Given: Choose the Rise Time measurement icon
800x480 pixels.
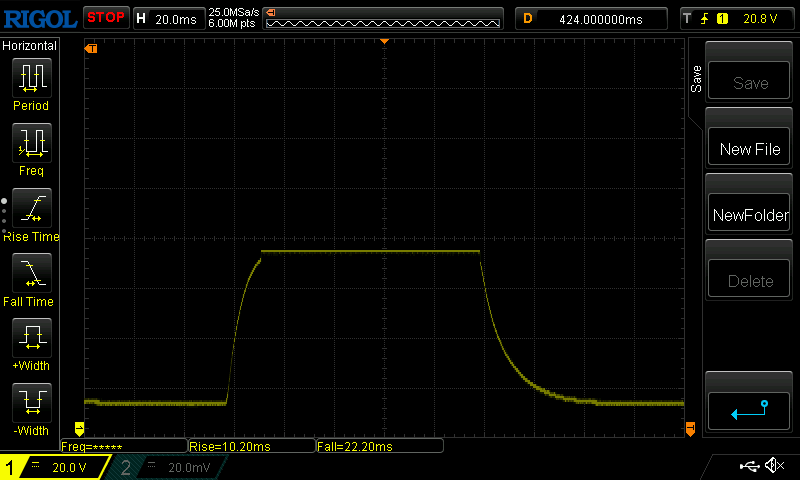Looking at the screenshot, I should coord(31,208).
